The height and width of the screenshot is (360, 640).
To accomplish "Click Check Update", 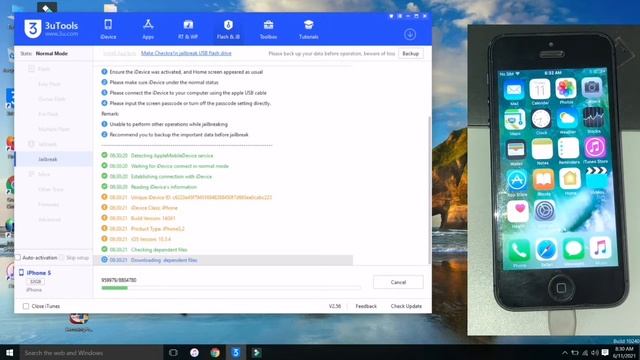I will tap(406, 306).
